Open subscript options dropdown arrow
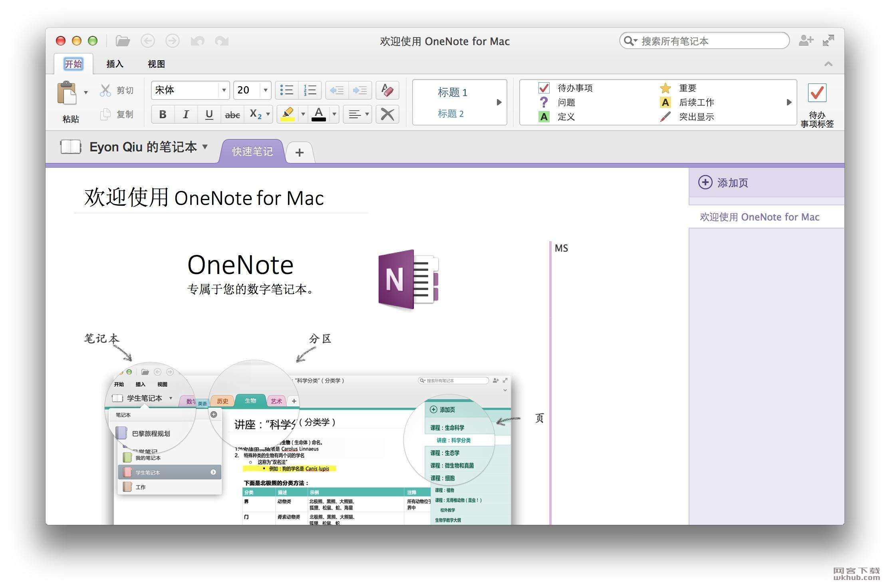 coord(268,114)
